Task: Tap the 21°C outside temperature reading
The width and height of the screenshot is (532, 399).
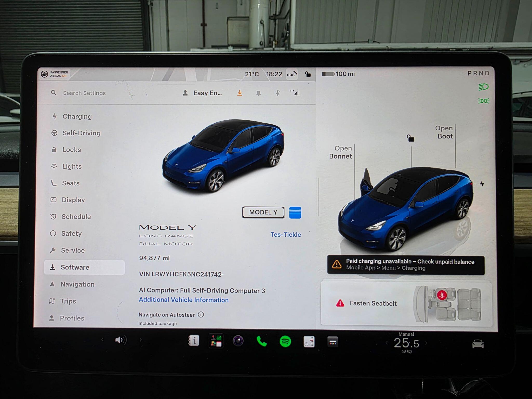Action: (x=252, y=74)
